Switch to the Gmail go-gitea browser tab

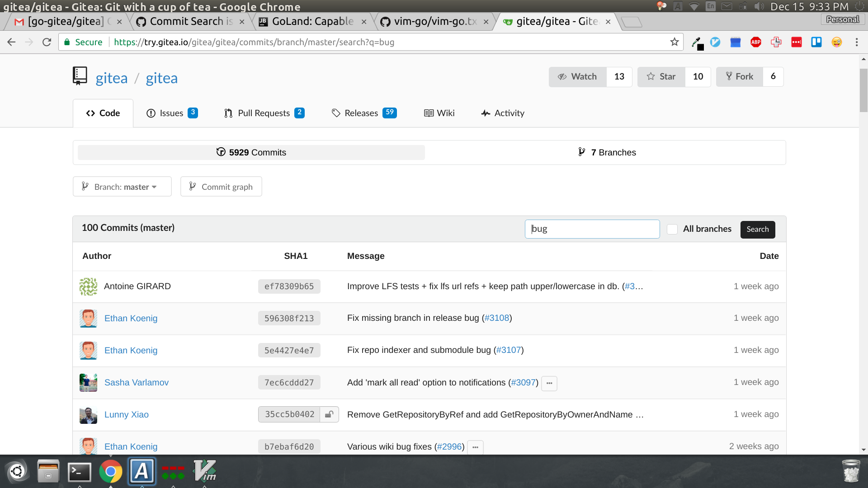[x=68, y=21]
